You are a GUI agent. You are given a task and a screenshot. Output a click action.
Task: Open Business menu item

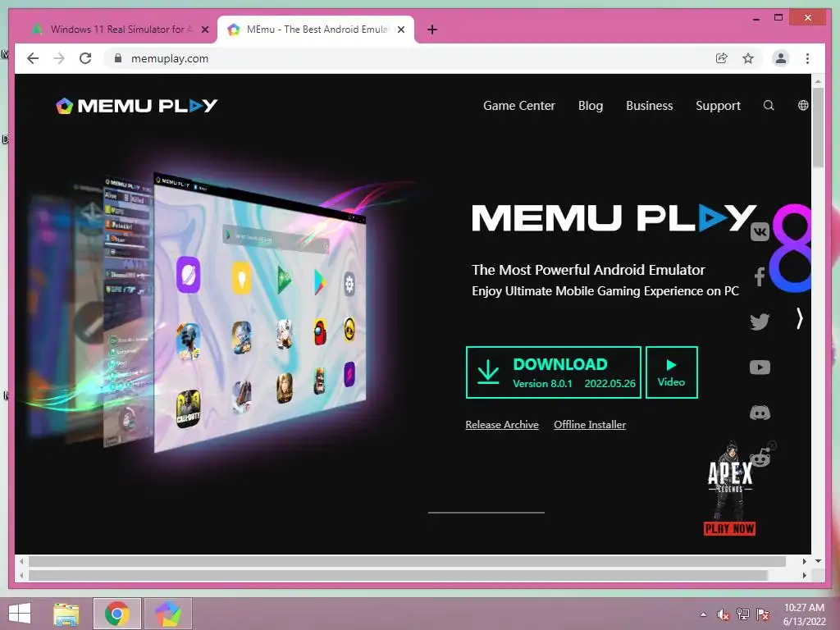pos(650,106)
